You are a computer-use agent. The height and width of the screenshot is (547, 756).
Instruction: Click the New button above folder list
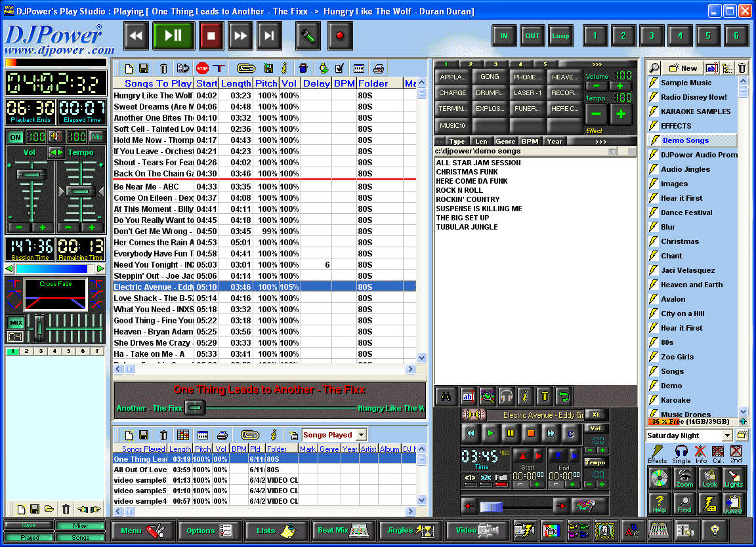[x=683, y=68]
